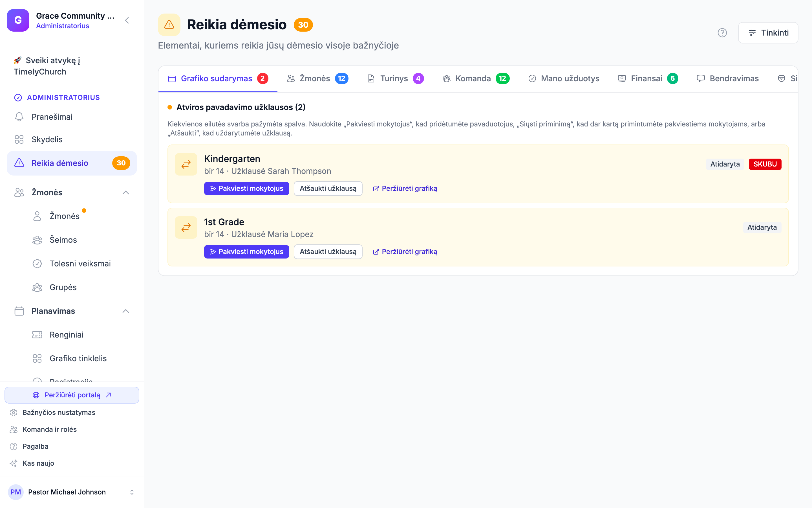This screenshot has height=508, width=812.
Task: Collapse the Žmonės sidebar section
Action: pos(126,192)
